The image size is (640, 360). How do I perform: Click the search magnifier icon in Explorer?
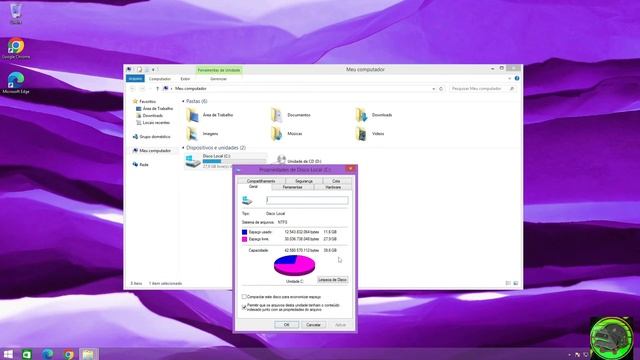click(511, 89)
